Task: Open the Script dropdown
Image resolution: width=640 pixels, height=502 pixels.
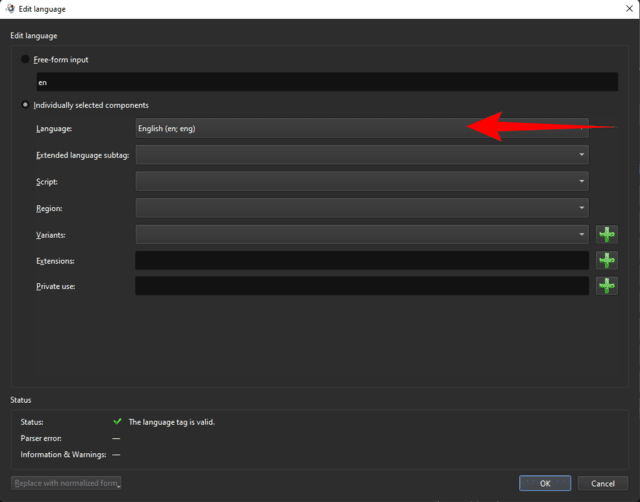Action: tap(362, 181)
